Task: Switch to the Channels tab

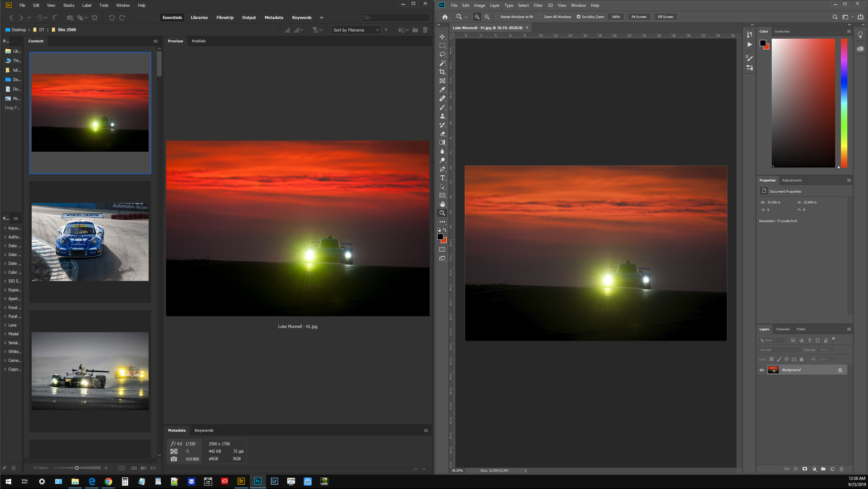Action: 782,329
